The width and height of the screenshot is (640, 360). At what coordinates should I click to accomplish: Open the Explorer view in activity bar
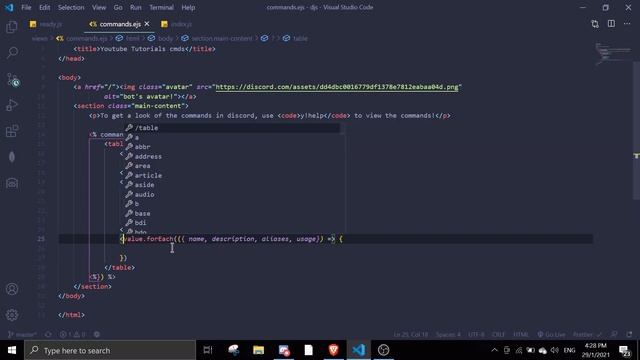12,27
